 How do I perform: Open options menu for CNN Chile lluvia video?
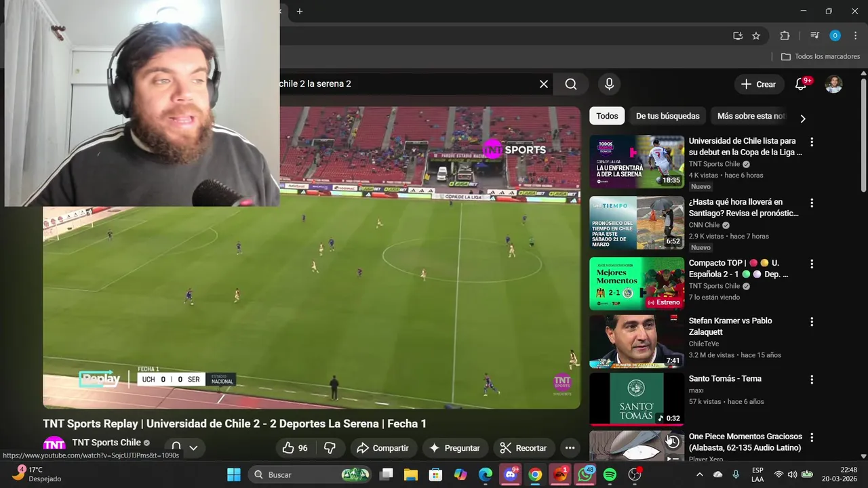[812, 203]
